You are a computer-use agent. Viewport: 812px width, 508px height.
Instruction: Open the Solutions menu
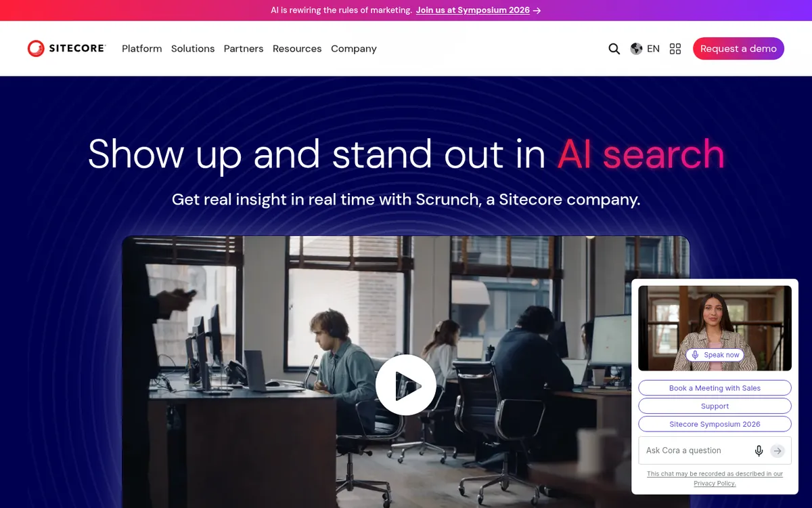[193, 49]
